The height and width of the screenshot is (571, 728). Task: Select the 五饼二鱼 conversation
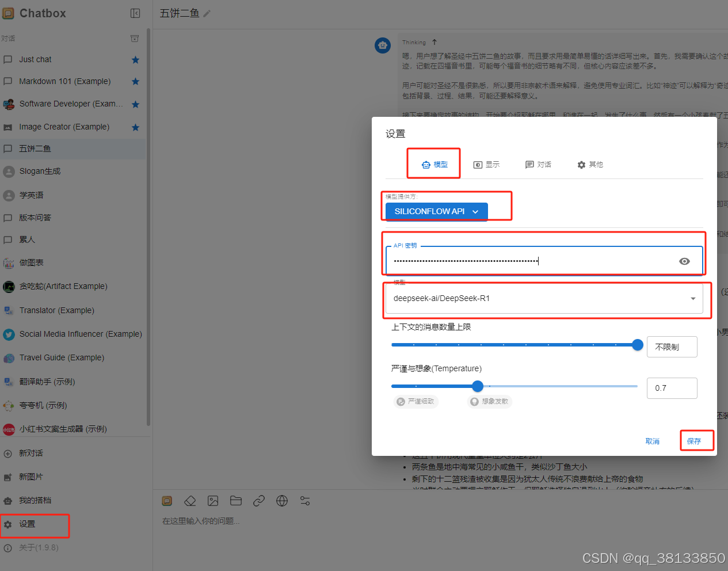[x=73, y=149]
